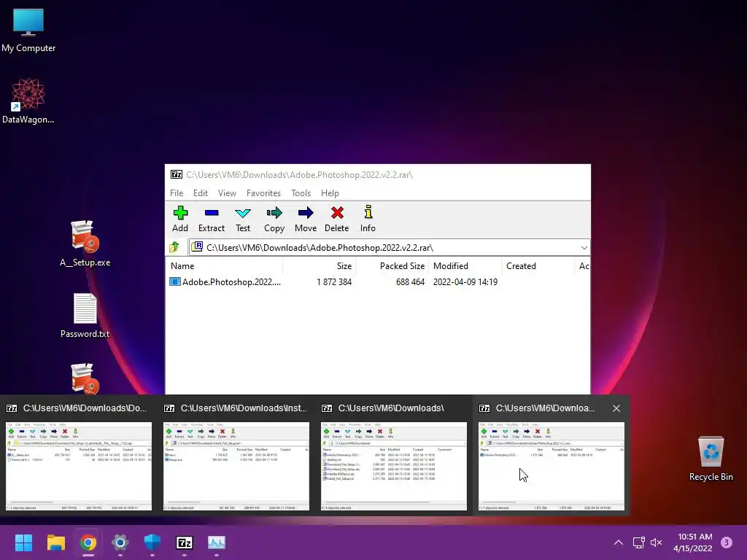Click the Delete red X toolbar button
Viewport: 747px width, 560px height.
337,219
